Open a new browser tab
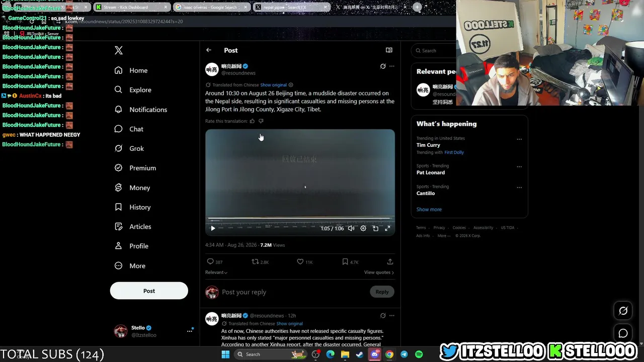This screenshot has width=644, height=362. coord(417,7)
